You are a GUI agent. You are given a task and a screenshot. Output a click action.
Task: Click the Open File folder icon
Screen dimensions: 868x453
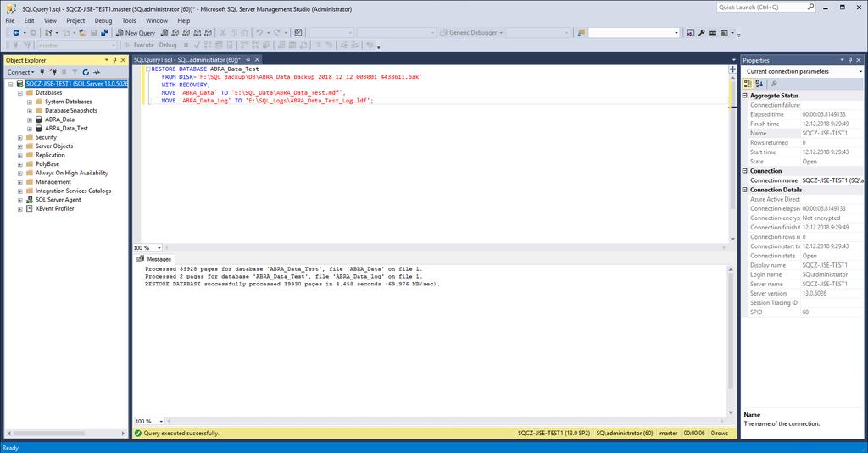(x=82, y=33)
